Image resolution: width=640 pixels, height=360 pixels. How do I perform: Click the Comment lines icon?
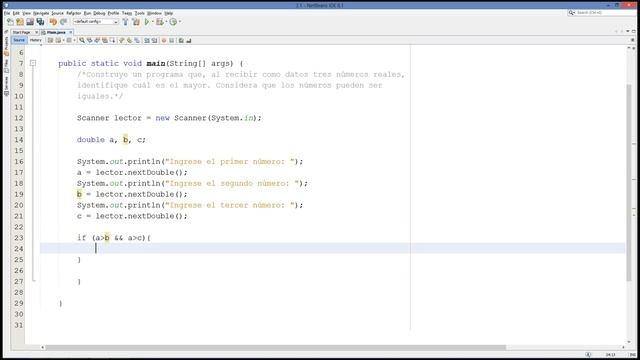tap(181, 40)
